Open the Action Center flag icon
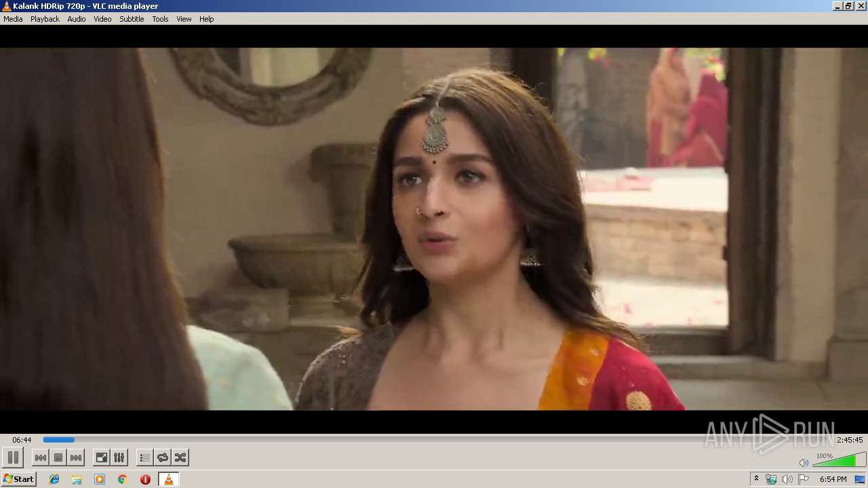The image size is (868, 488). 804,479
